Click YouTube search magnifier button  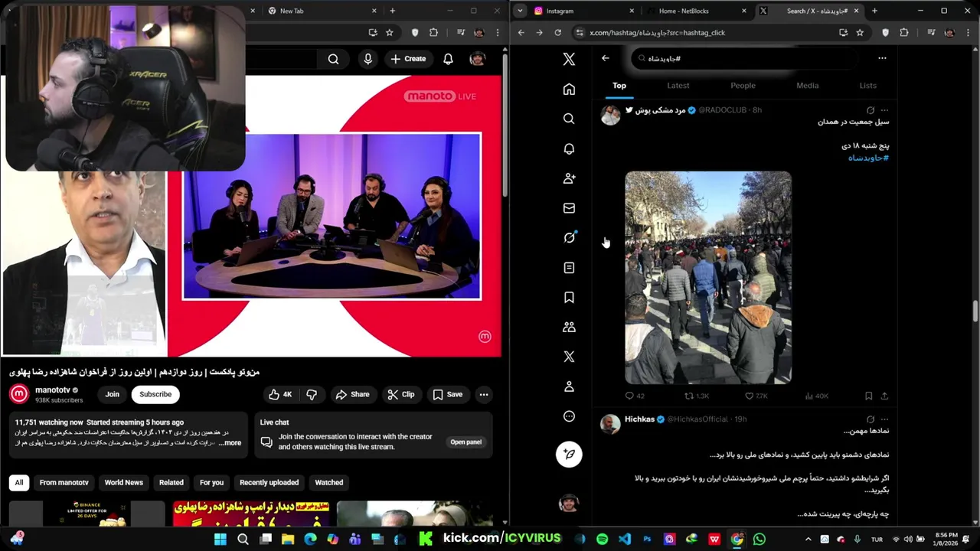coord(333,59)
